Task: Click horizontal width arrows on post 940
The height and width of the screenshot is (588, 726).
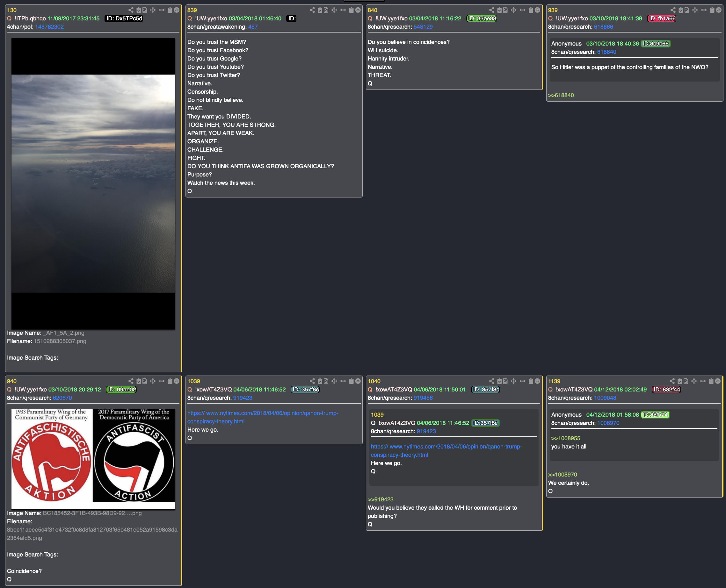Action: (x=162, y=381)
